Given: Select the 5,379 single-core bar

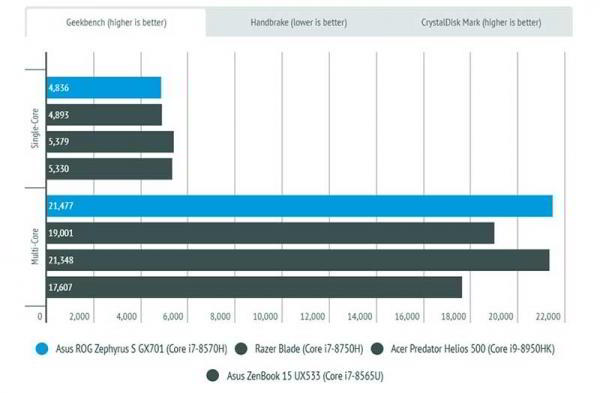Looking at the screenshot, I should point(110,142).
